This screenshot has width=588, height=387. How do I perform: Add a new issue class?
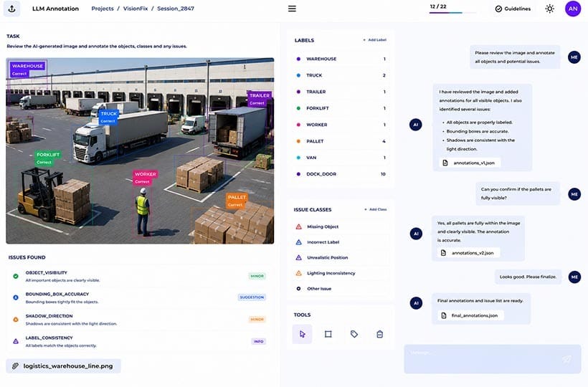tap(375, 209)
